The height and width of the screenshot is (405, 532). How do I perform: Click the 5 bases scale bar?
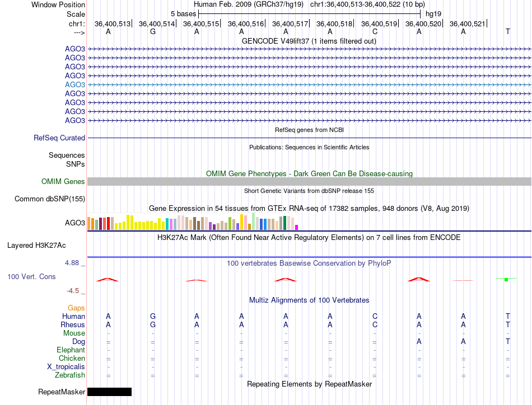pyautogui.click(x=310, y=14)
